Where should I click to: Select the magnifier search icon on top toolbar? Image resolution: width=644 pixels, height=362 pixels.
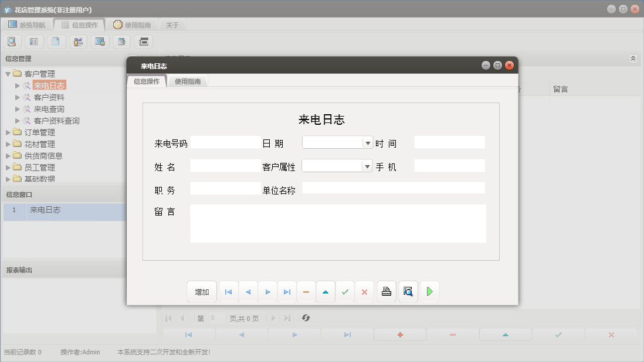(12, 42)
